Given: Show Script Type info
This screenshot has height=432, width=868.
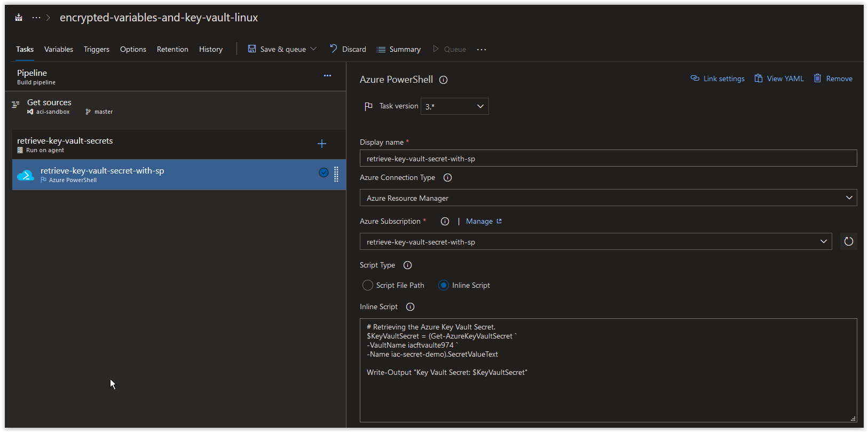Looking at the screenshot, I should 408,265.
